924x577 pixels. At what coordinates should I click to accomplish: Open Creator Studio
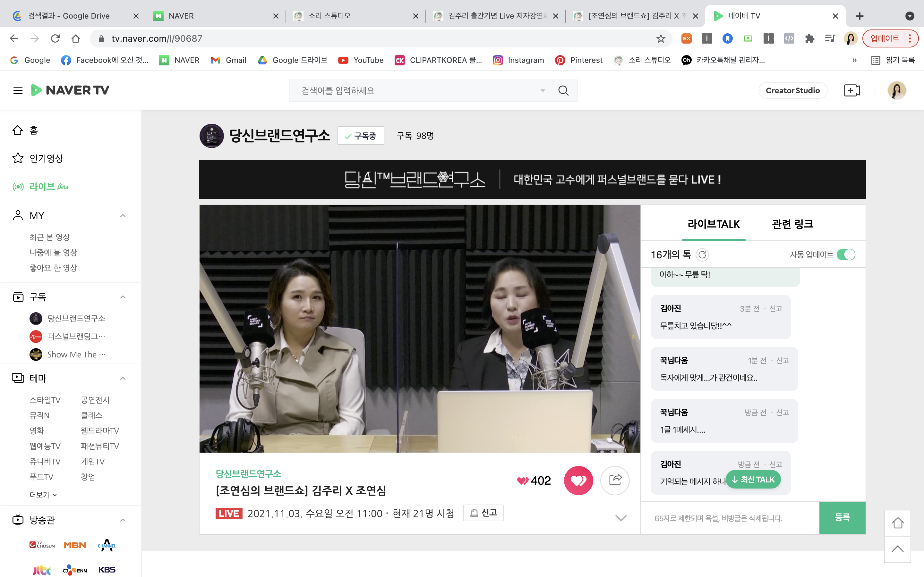pos(792,90)
